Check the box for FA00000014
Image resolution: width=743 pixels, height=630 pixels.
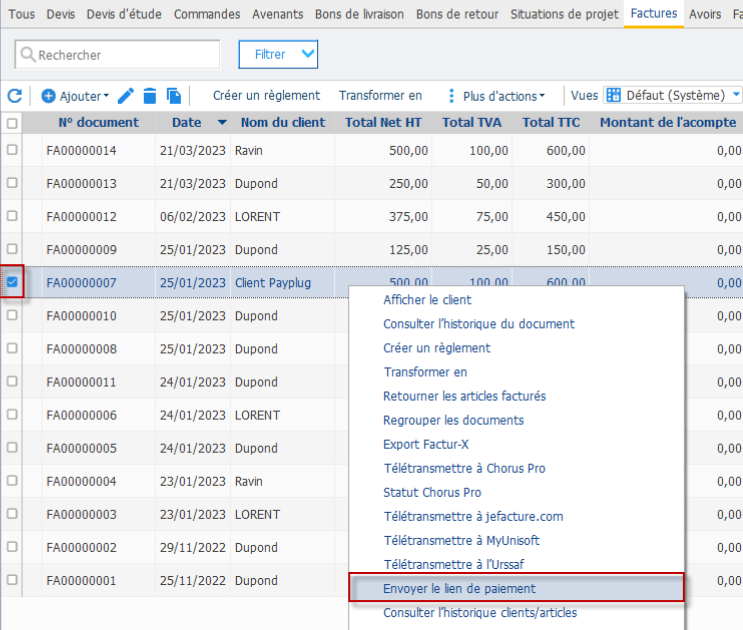pos(12,150)
